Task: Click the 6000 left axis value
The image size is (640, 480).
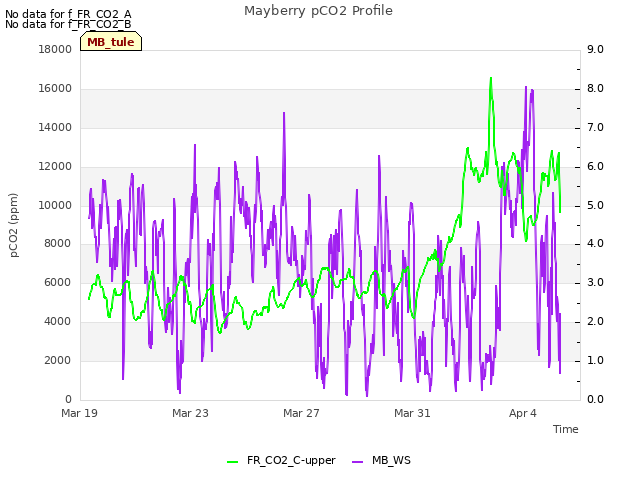Action: tap(58, 282)
